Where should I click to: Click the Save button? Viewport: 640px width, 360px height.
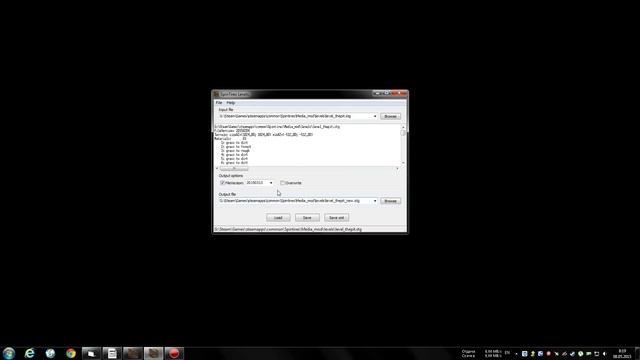(x=307, y=218)
